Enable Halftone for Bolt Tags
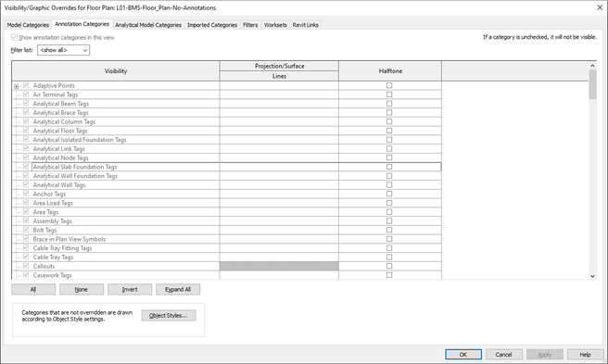This screenshot has width=608, height=364. coord(389,230)
